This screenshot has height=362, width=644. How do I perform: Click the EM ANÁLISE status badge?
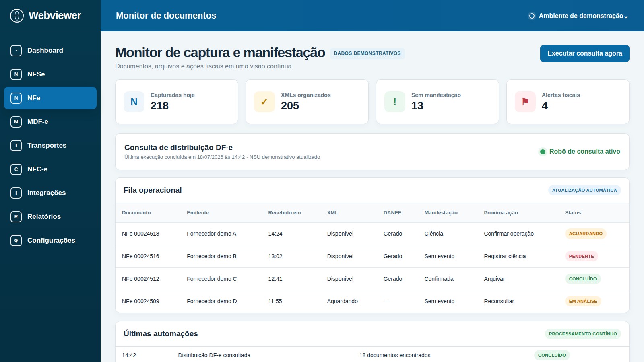pyautogui.click(x=583, y=301)
